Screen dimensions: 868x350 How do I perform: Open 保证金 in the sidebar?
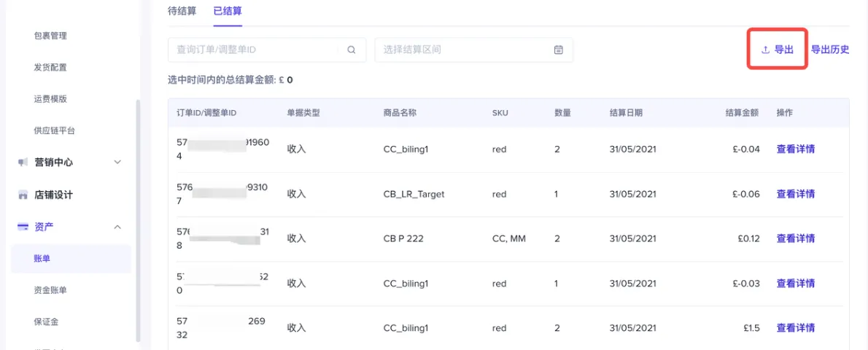click(46, 322)
